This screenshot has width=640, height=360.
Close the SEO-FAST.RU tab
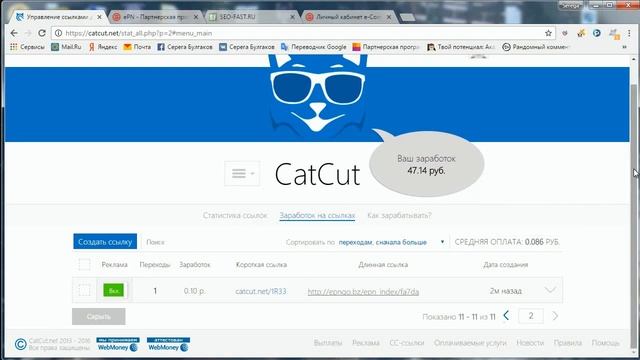(292, 17)
